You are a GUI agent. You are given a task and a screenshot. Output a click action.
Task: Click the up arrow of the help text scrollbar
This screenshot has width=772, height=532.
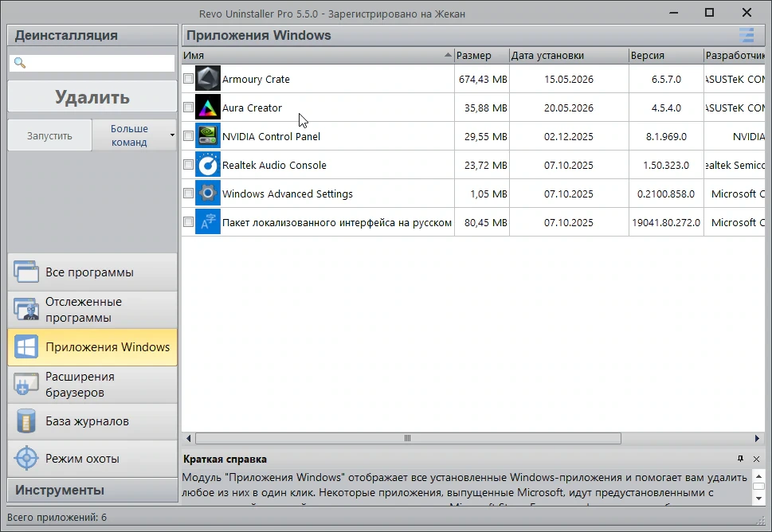758,476
